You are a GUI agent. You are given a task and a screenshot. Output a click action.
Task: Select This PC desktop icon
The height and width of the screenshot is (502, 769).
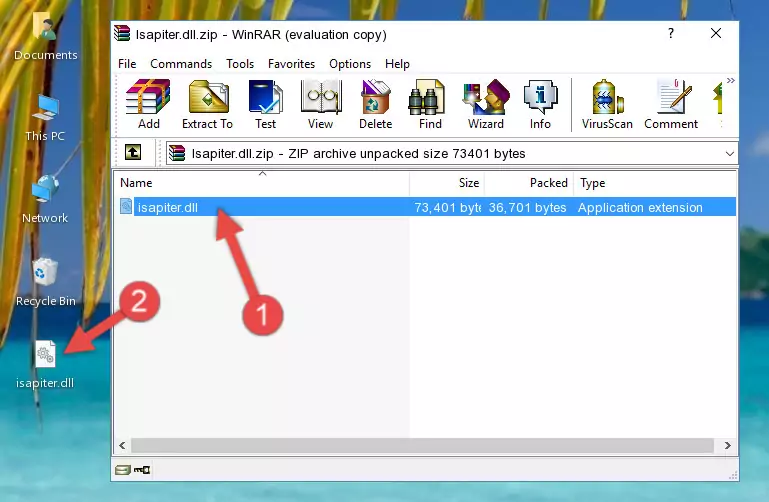coord(45,118)
